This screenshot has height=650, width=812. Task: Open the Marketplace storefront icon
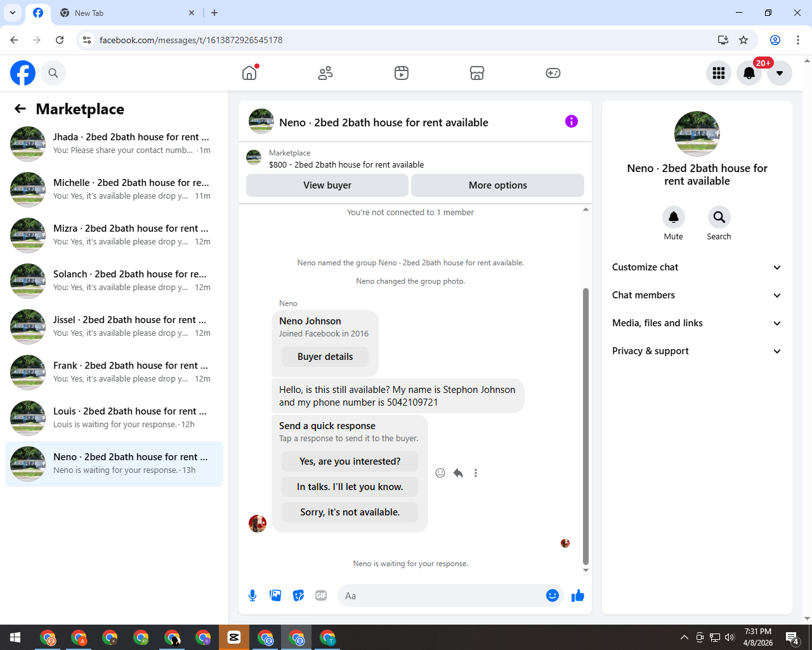pyautogui.click(x=477, y=73)
